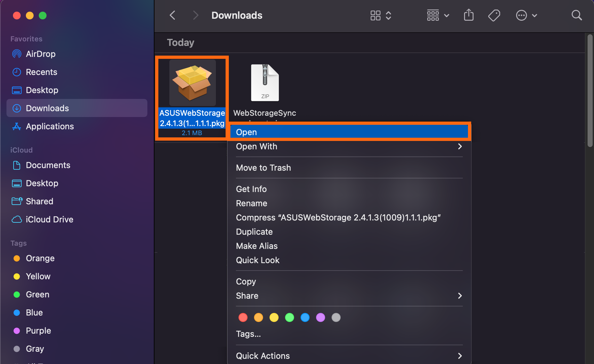Open Applications in the sidebar
This screenshot has width=594, height=364.
pyautogui.click(x=77, y=126)
